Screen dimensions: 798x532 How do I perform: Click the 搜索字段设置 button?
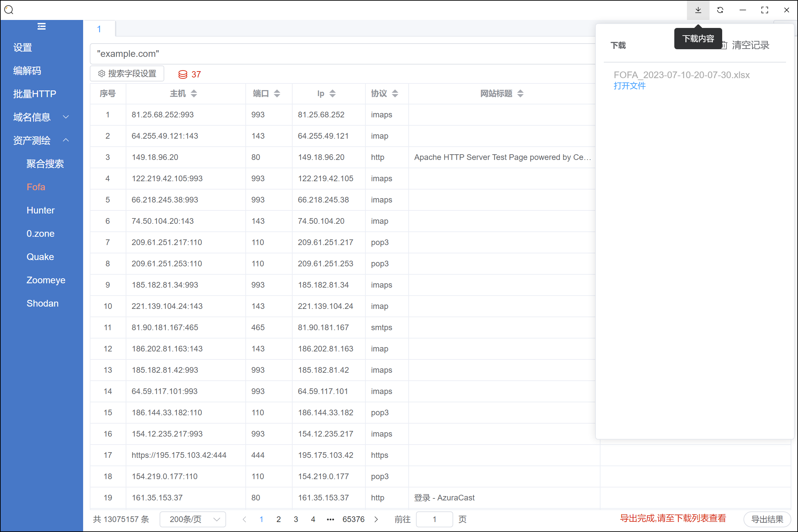pyautogui.click(x=127, y=73)
